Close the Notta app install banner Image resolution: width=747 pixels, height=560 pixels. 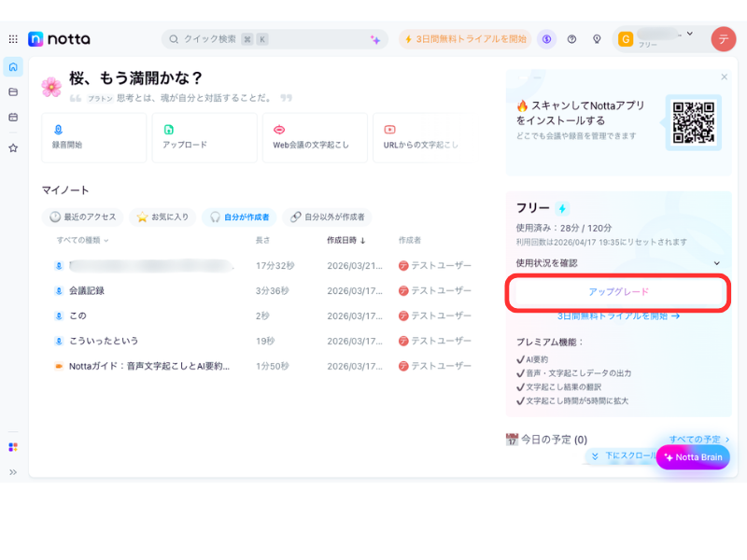[x=724, y=77]
